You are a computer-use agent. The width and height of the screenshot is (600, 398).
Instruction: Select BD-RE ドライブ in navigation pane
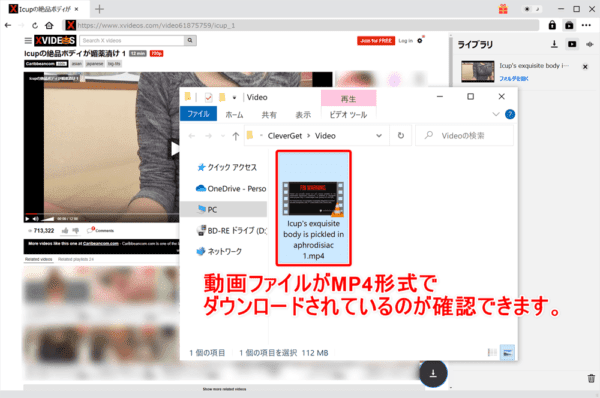tap(231, 230)
